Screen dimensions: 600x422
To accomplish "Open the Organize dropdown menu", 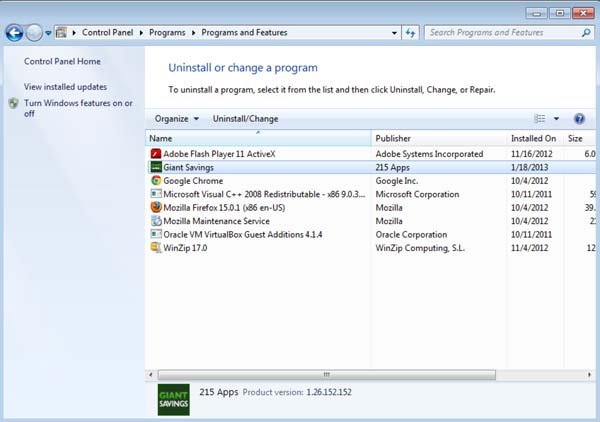I will pos(177,119).
